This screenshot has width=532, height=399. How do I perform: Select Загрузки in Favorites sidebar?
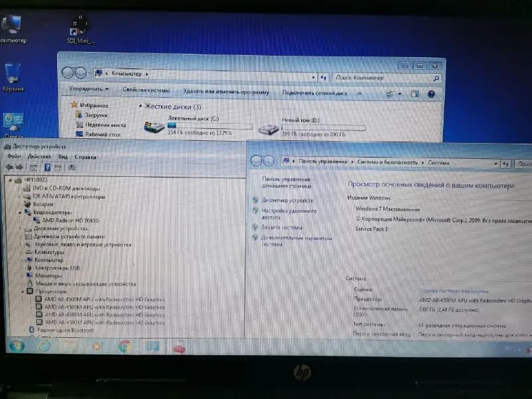click(x=96, y=115)
